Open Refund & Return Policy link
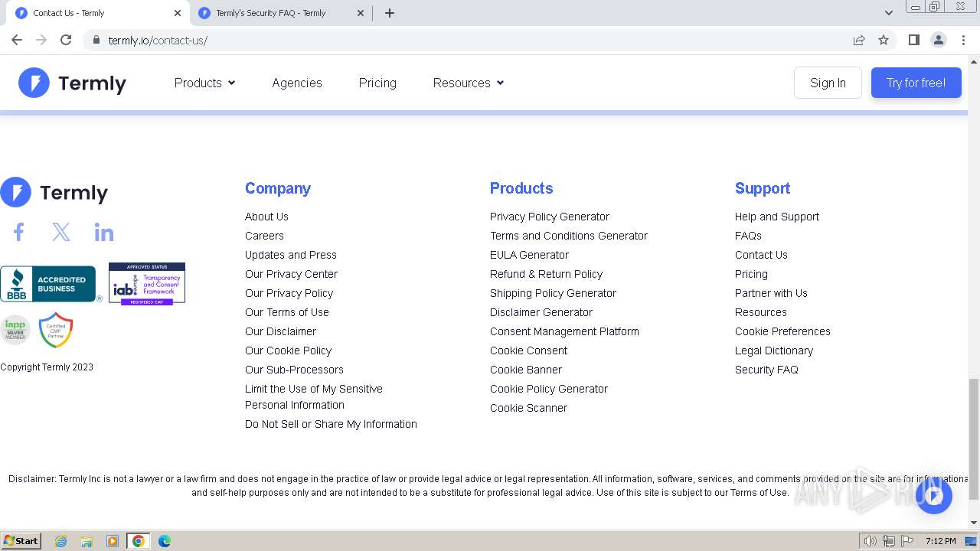The image size is (980, 551). coord(546,274)
